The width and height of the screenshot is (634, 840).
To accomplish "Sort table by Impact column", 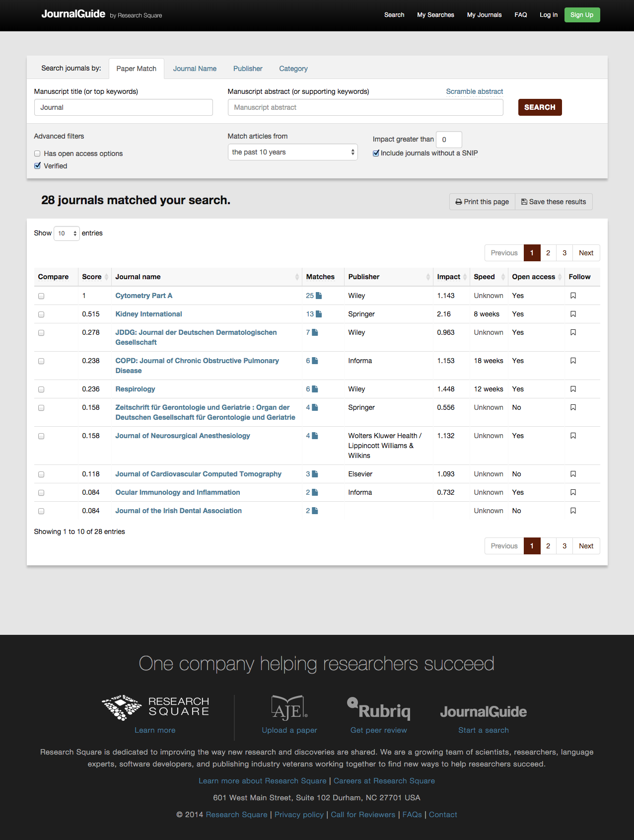I will (451, 277).
